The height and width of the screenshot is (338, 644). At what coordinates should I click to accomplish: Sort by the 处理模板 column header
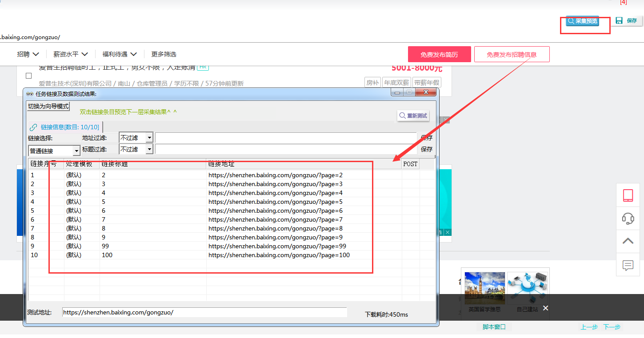[82, 164]
